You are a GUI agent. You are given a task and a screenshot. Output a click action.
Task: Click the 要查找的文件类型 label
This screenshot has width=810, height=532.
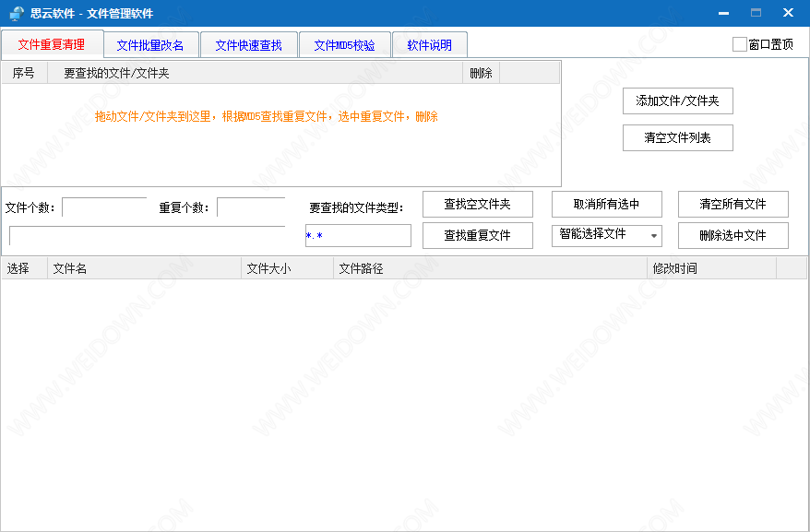[356, 207]
